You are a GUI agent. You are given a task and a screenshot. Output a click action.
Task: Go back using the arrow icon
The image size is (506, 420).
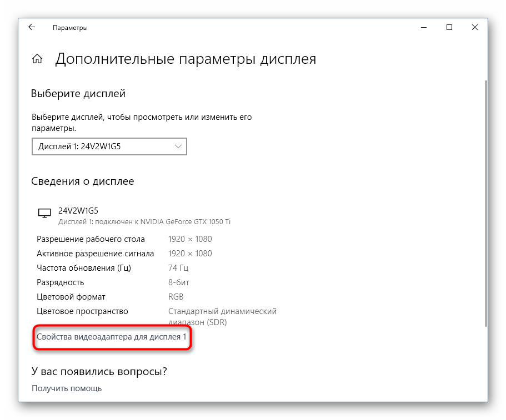[32, 27]
